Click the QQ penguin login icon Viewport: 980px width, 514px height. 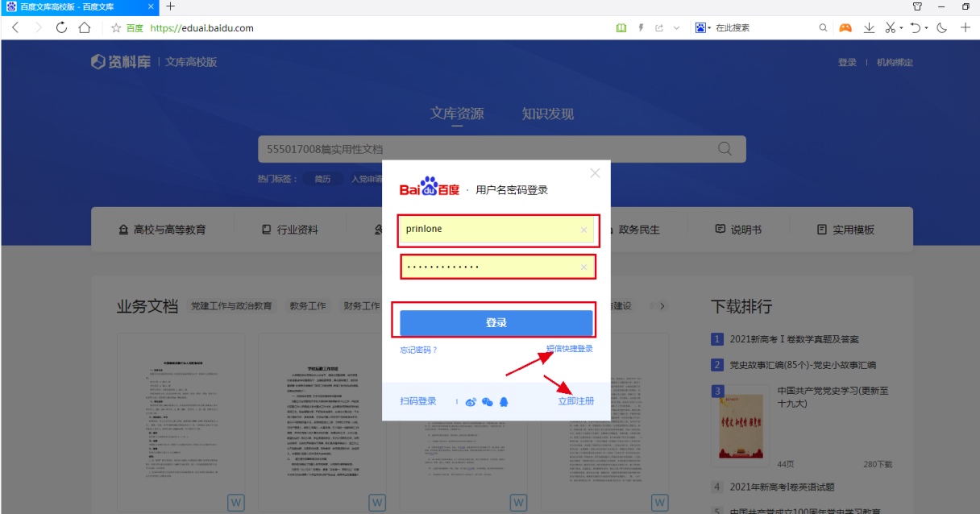point(504,402)
